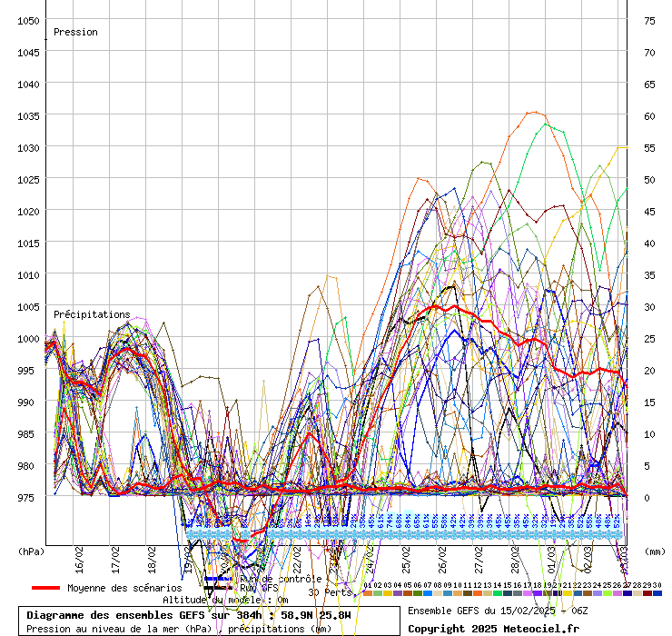Click the red Moyenne des scénarios legend line
Viewport: 672px width, 636px height.
(45, 588)
